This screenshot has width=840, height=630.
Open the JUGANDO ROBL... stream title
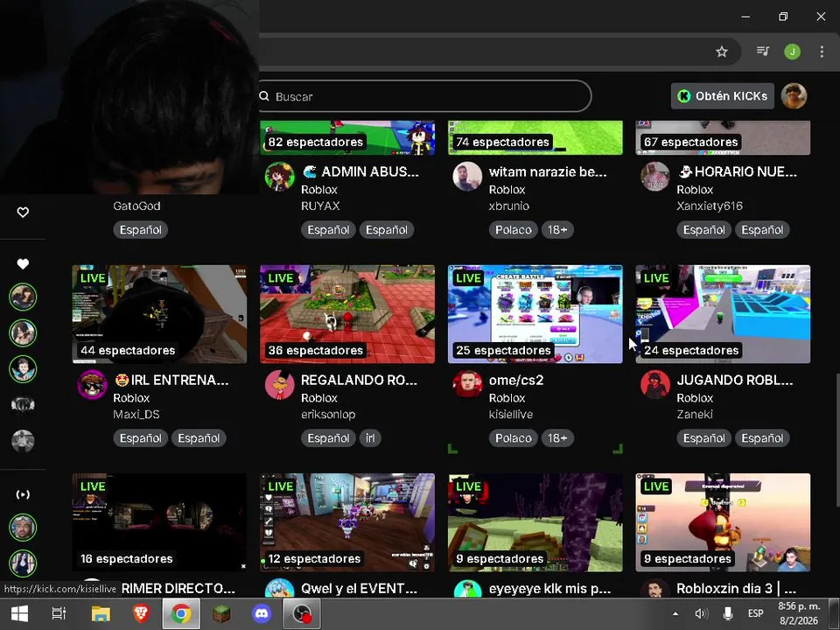click(735, 381)
